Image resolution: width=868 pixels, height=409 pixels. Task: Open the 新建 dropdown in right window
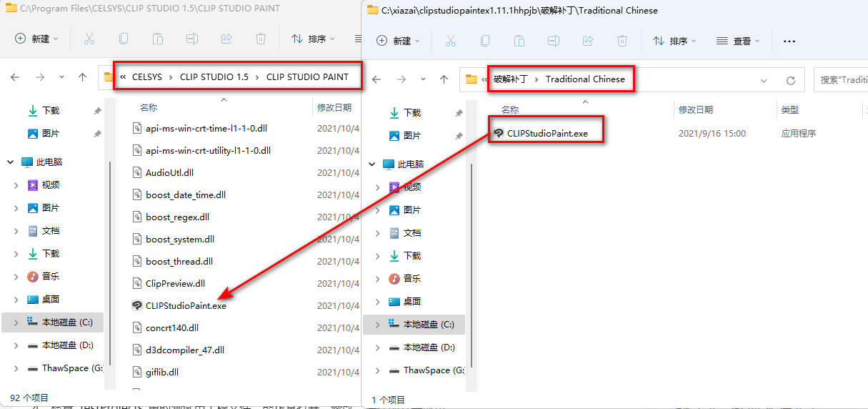pos(397,41)
